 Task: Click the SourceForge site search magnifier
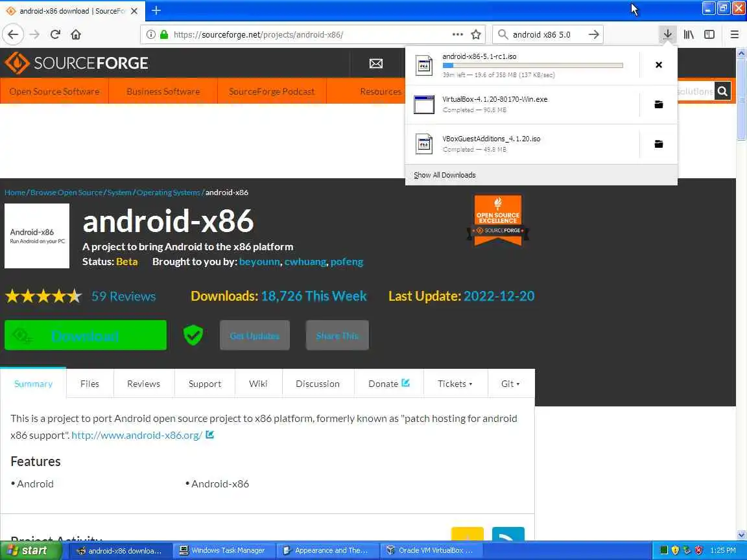[722, 91]
